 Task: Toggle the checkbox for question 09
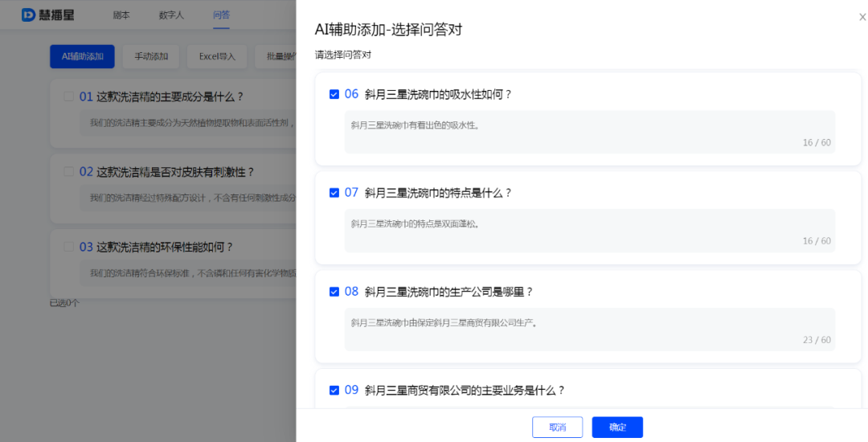[334, 391]
